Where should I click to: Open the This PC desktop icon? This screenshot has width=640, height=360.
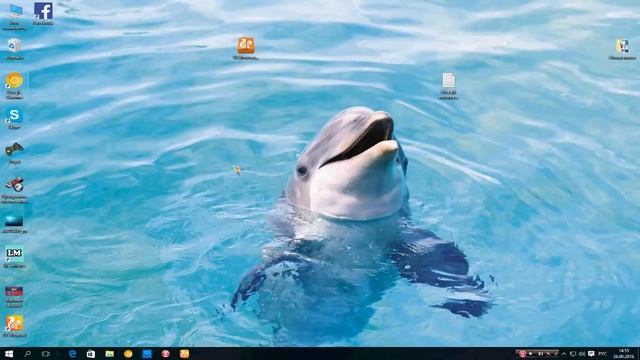coord(15,16)
